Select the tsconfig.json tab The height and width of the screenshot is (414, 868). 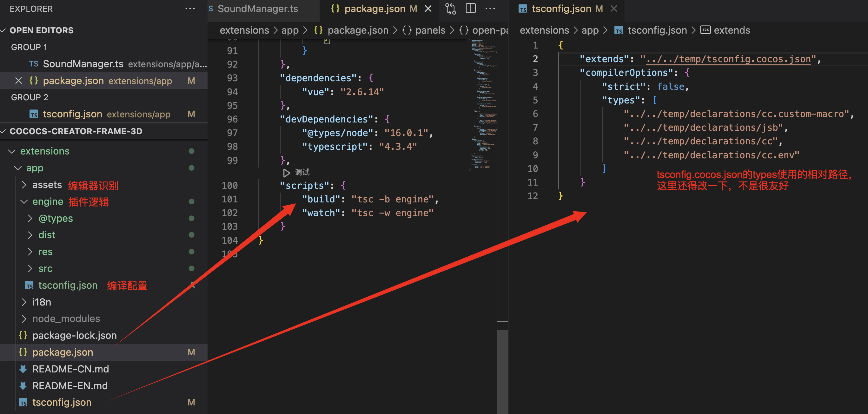tap(561, 9)
